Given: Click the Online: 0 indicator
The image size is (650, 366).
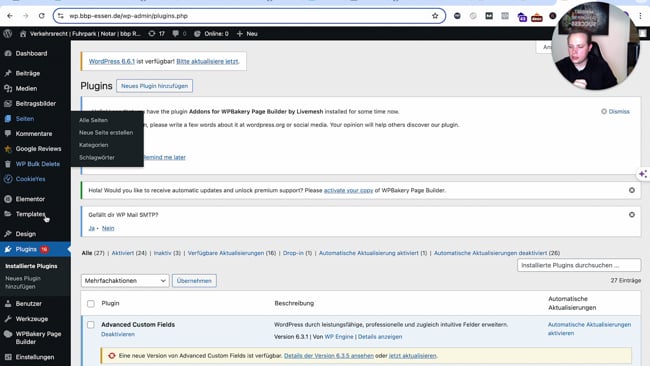Looking at the screenshot, I should (x=211, y=34).
